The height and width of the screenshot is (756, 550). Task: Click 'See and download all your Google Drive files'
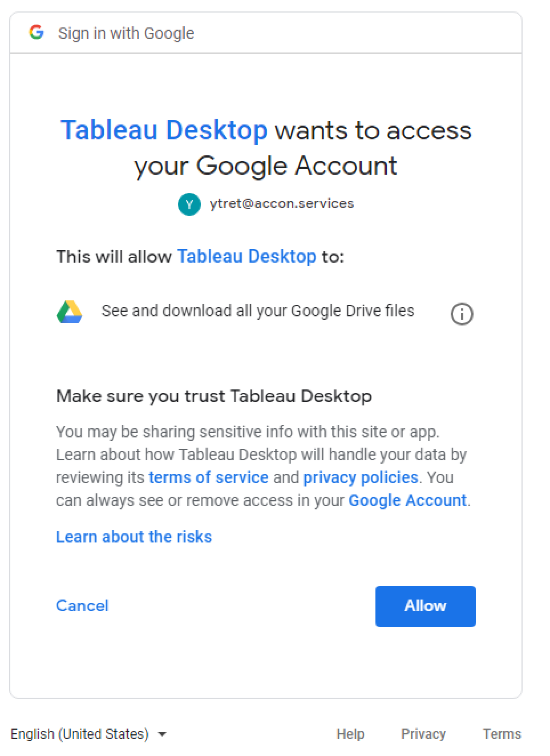pyautogui.click(x=258, y=311)
